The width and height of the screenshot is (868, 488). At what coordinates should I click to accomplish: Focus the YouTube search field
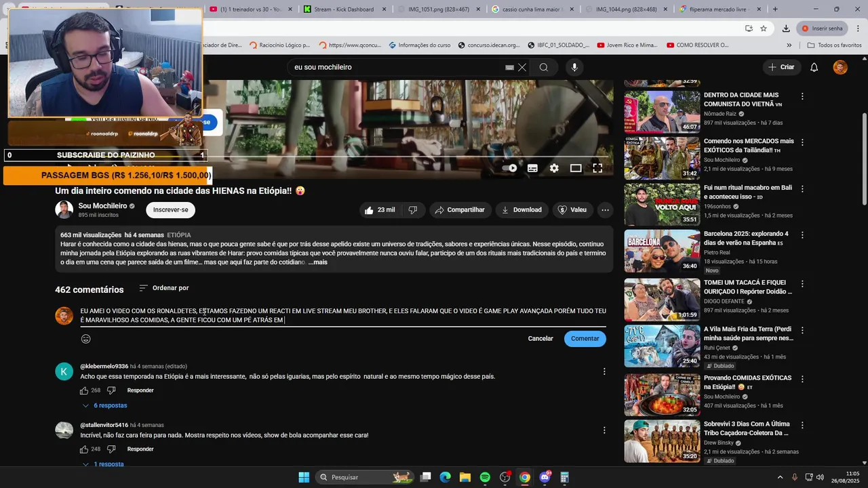(397, 67)
